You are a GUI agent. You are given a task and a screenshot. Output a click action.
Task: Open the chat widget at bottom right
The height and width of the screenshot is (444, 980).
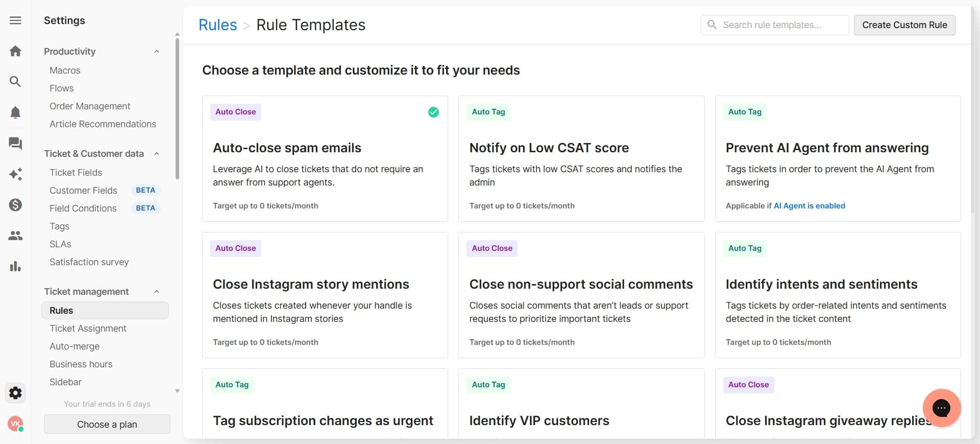[942, 408]
